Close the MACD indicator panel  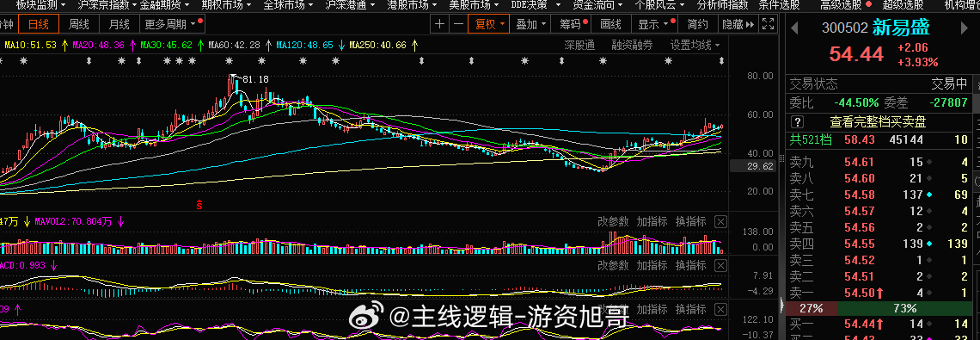click(720, 265)
